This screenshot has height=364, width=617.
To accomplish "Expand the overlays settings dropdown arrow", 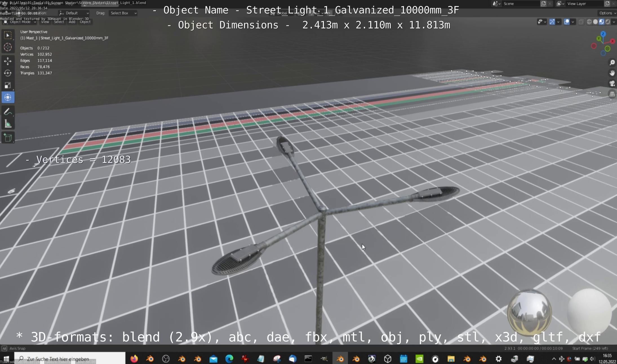I will coord(573,22).
